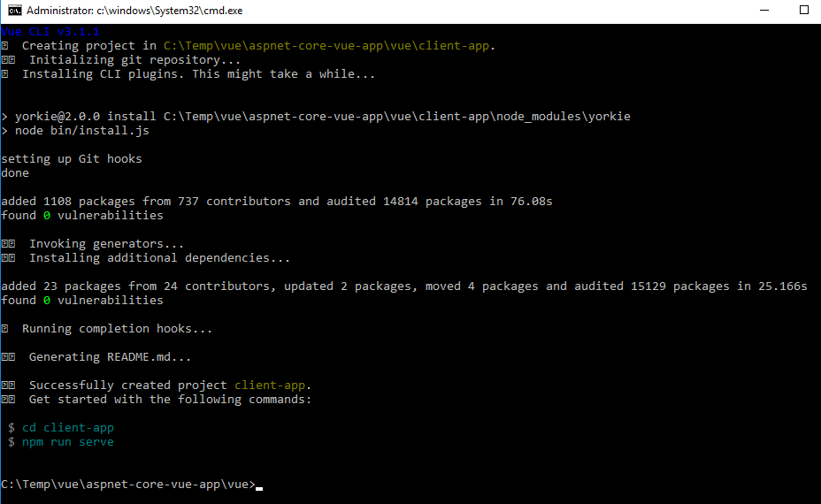Click the 'Generating README.md' line

point(110,357)
